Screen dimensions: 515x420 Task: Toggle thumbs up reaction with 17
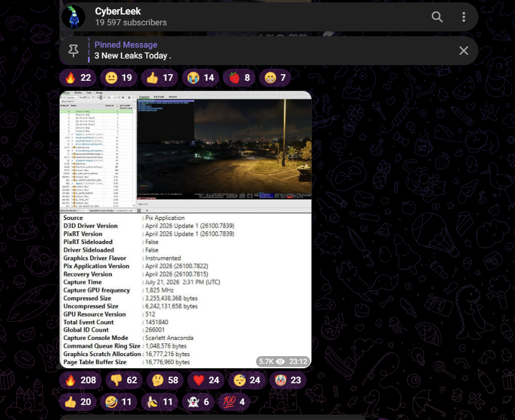(x=160, y=78)
